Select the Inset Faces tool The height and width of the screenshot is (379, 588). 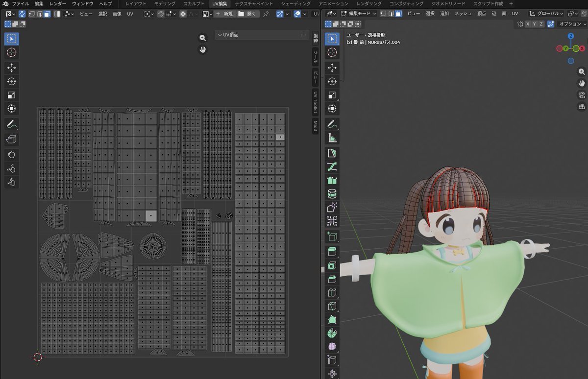coord(332,266)
